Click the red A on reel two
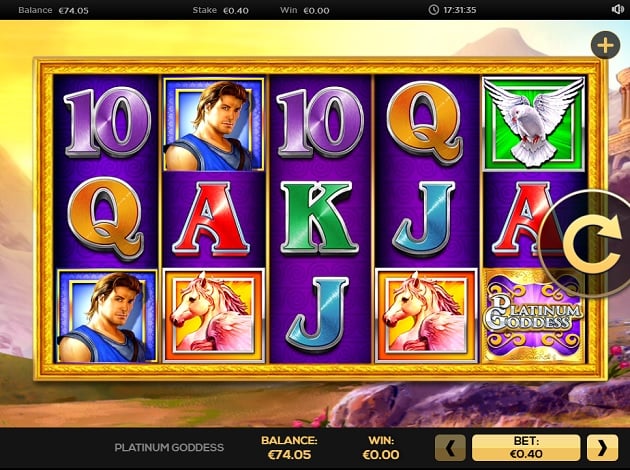Image resolution: width=630 pixels, height=470 pixels. [211, 219]
